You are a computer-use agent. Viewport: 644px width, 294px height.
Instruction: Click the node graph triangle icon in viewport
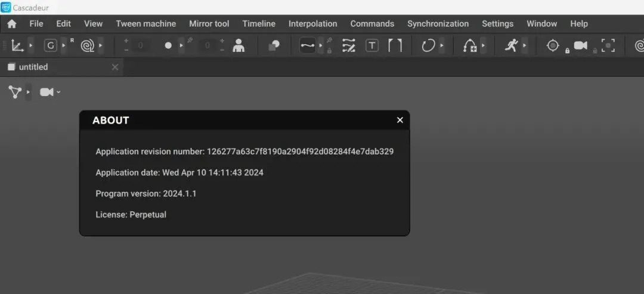(15, 92)
